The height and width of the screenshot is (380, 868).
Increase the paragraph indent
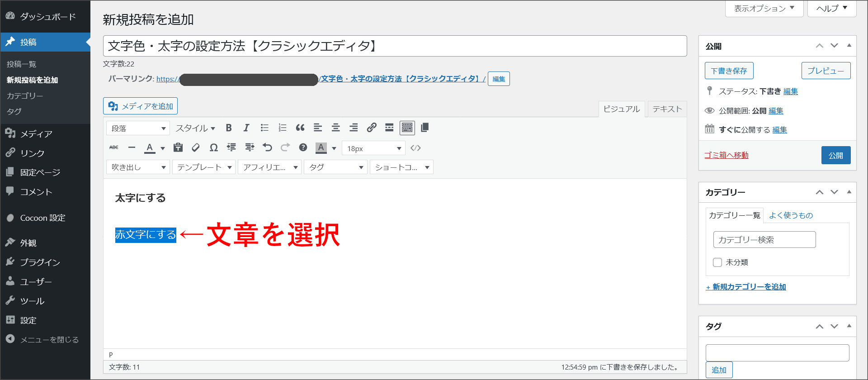click(250, 147)
